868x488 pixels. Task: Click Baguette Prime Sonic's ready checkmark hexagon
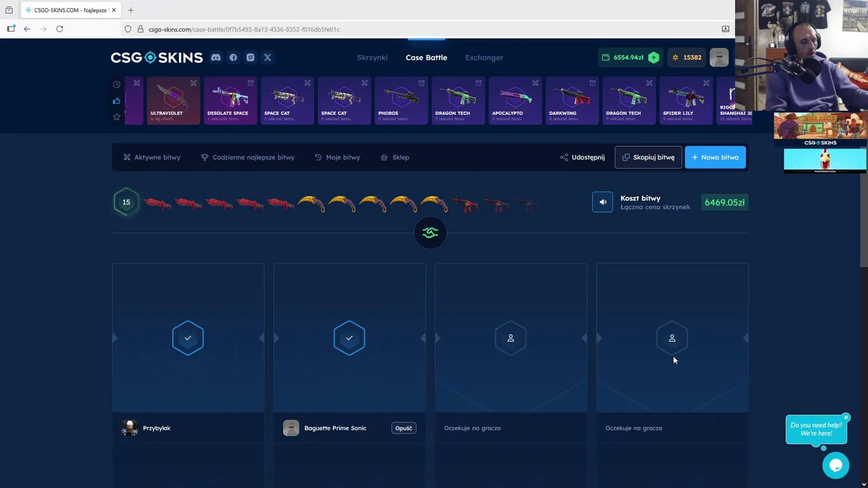click(x=349, y=338)
